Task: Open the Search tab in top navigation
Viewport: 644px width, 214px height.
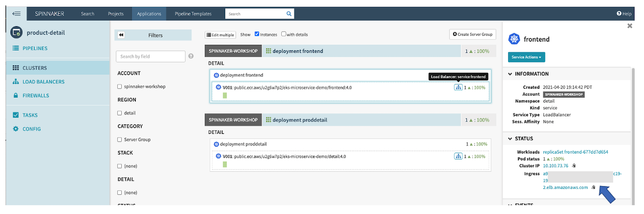Action: pos(88,14)
